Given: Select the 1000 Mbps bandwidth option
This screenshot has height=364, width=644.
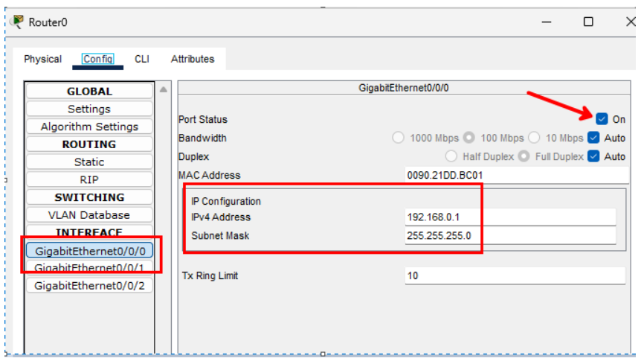Looking at the screenshot, I should (398, 138).
